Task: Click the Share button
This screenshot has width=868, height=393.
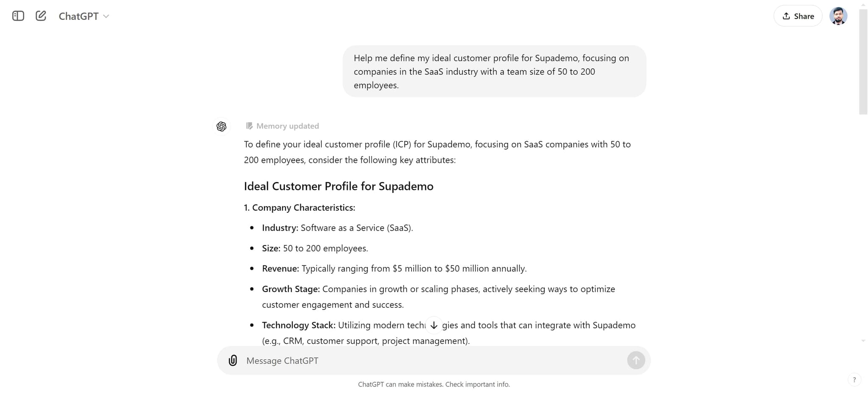Action: [x=797, y=16]
